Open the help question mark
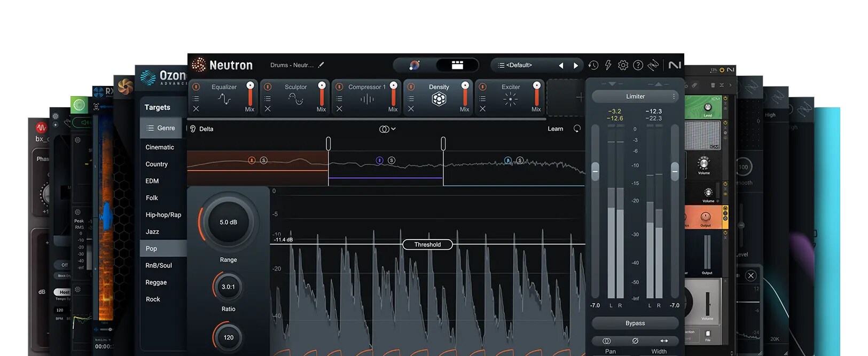Screen dimensions: 868x356 [638, 65]
